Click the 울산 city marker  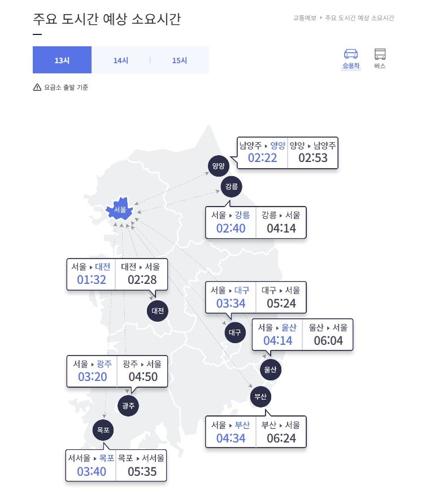click(x=270, y=370)
